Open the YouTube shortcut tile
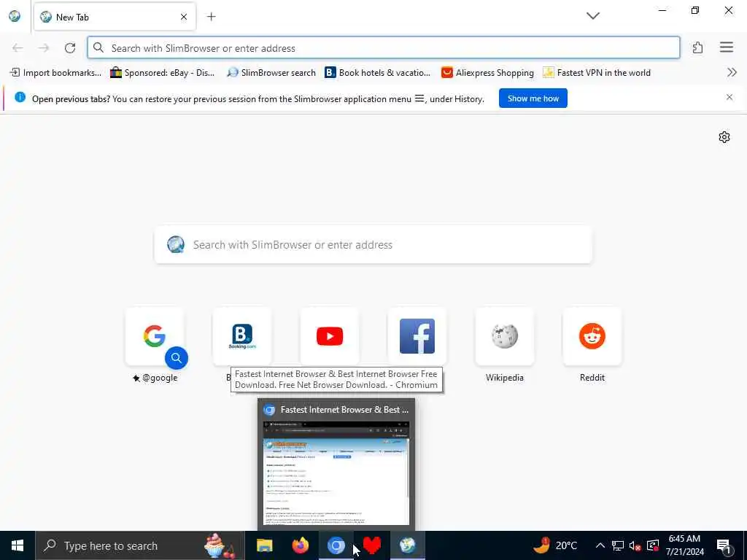Image resolution: width=747 pixels, height=560 pixels. pyautogui.click(x=329, y=336)
